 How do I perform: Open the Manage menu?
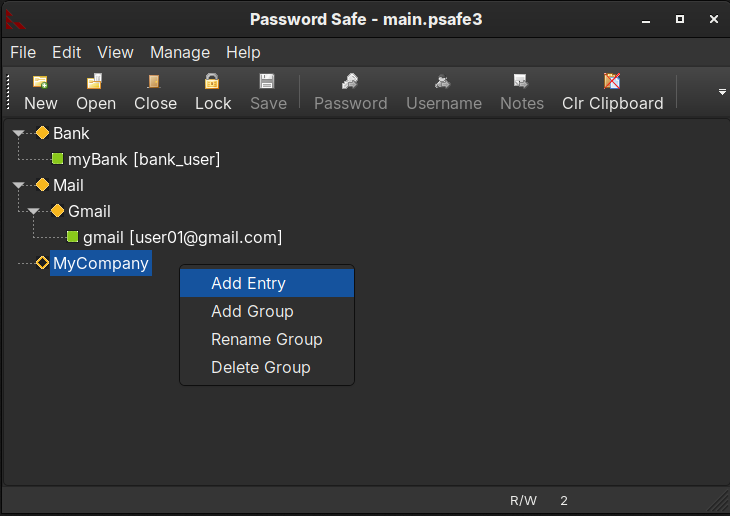pyautogui.click(x=180, y=53)
